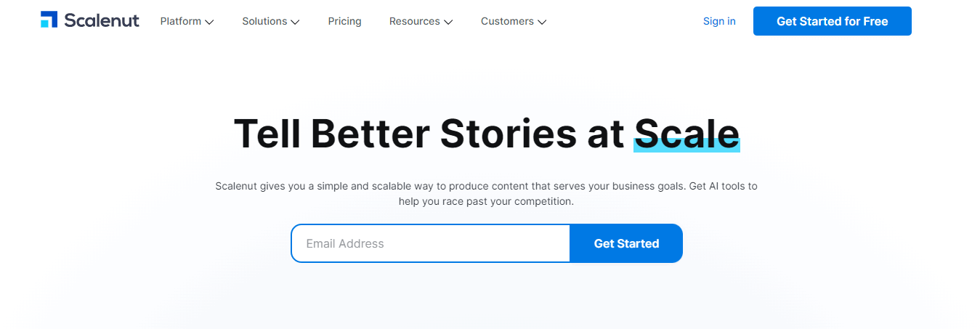This screenshot has width=980, height=329.
Task: Expand the chevron next to Platform
Action: (x=209, y=23)
